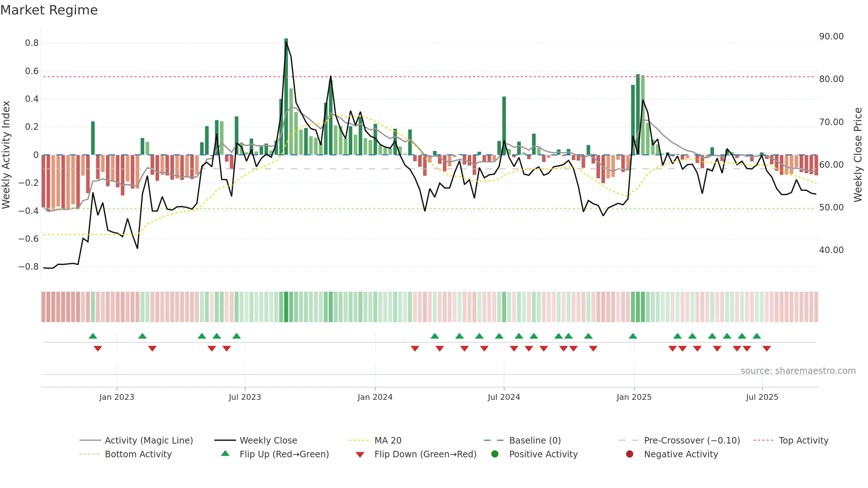The width and height of the screenshot is (868, 488).
Task: Click the darkest green cell in the regime heatmap strip
Action: point(286,307)
